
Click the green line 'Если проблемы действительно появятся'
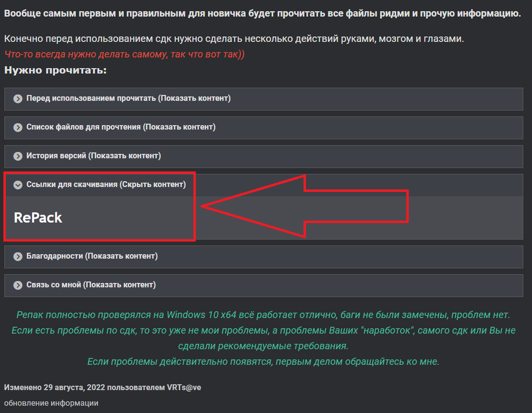pyautogui.click(x=263, y=362)
